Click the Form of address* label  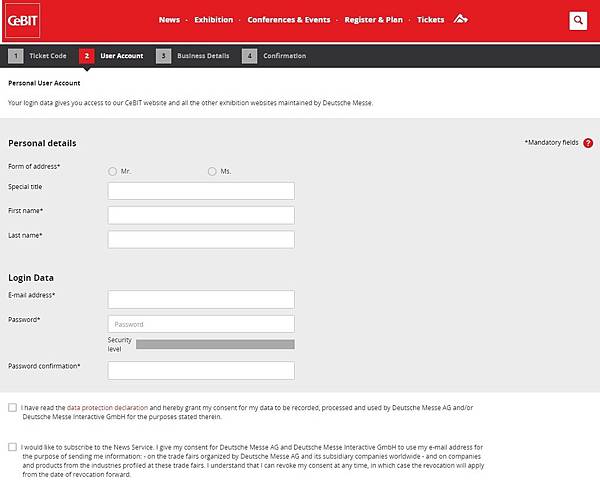[34, 167]
